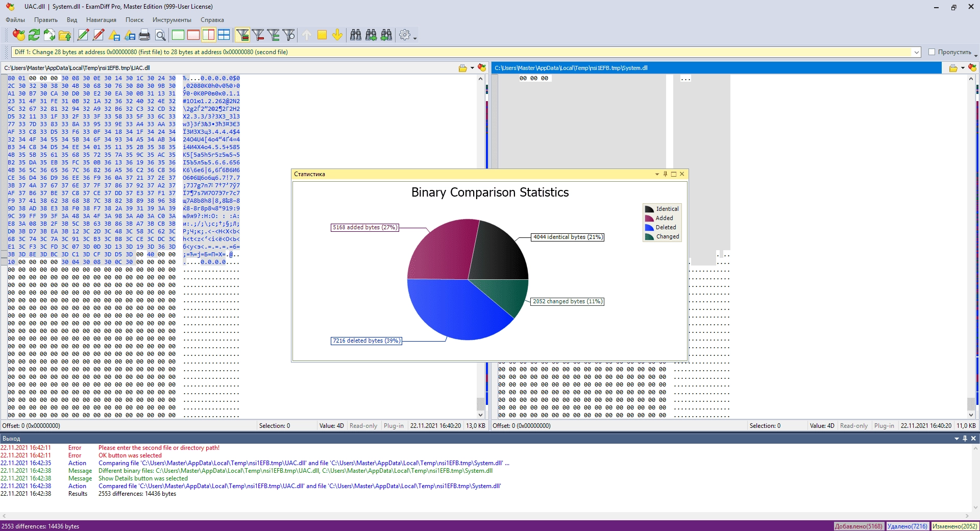This screenshot has width=980, height=531.
Task: Click the Identical legend black swatch
Action: 649,209
